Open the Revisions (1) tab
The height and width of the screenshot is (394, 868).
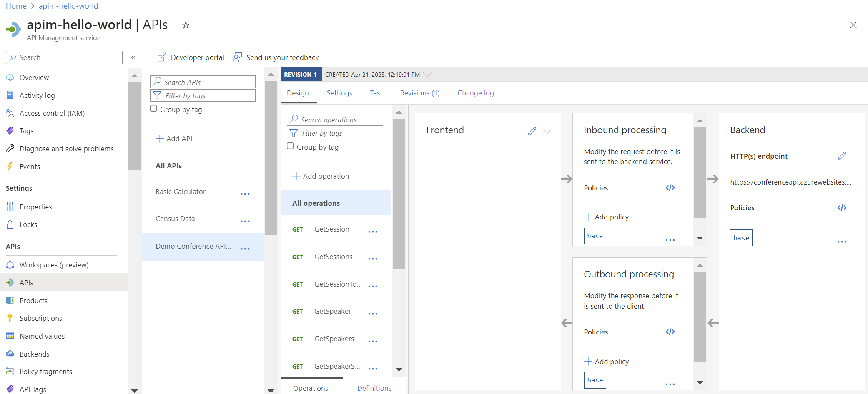(420, 93)
